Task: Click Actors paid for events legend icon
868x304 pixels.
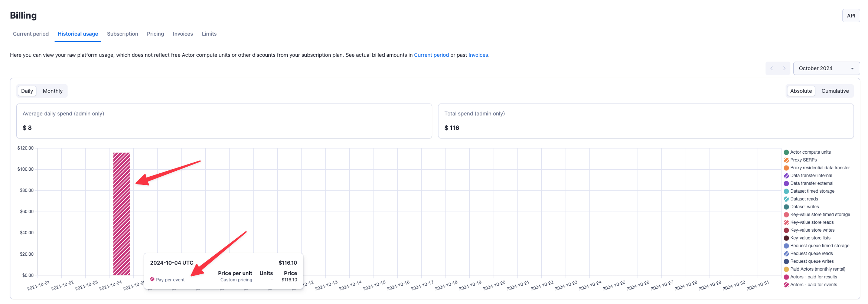Action: [786, 285]
